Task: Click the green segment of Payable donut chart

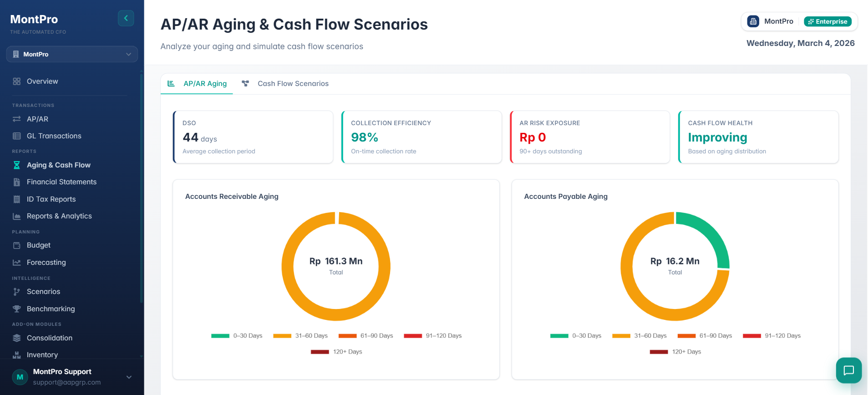Action: pyautogui.click(x=710, y=232)
